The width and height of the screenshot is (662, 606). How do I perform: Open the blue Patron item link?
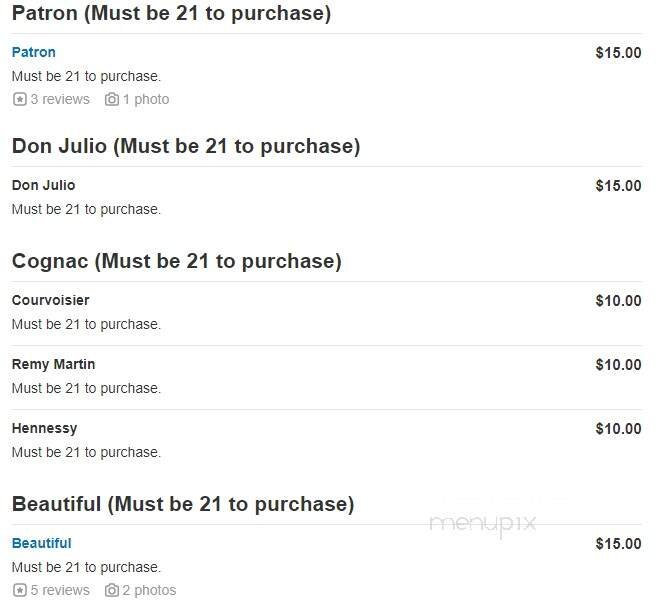(34, 52)
